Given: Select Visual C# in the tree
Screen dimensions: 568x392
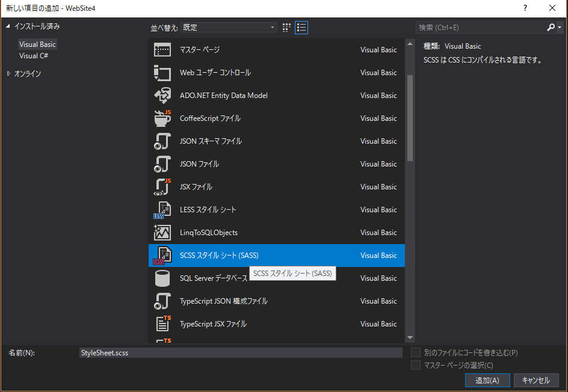Looking at the screenshot, I should coord(34,56).
